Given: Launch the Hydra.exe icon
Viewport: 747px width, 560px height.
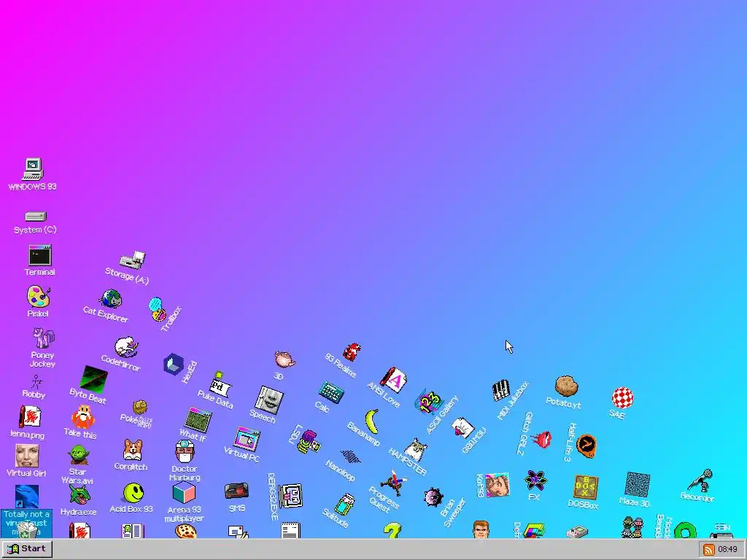Looking at the screenshot, I should tap(80, 495).
